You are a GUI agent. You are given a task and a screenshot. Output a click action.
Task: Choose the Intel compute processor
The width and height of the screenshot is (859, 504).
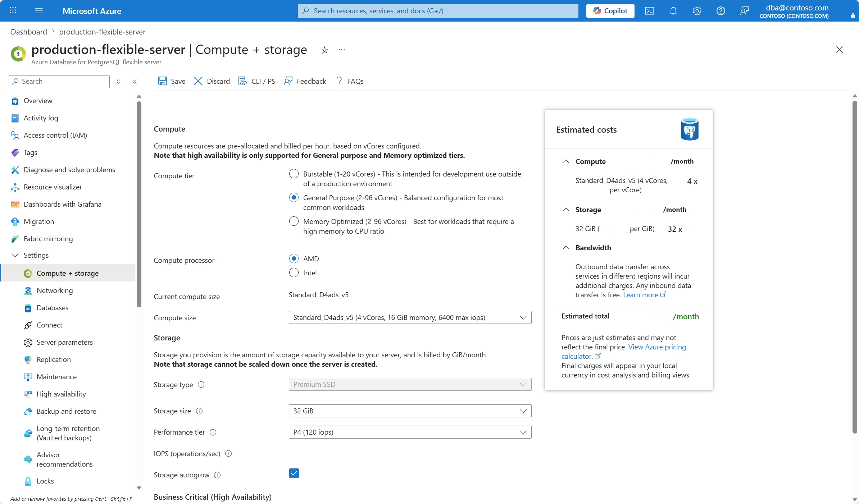(294, 273)
